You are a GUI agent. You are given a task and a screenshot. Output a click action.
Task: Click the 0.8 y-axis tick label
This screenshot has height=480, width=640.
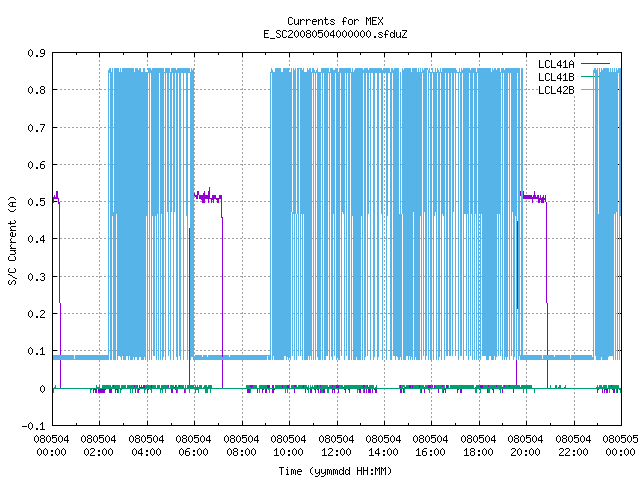tap(36, 90)
